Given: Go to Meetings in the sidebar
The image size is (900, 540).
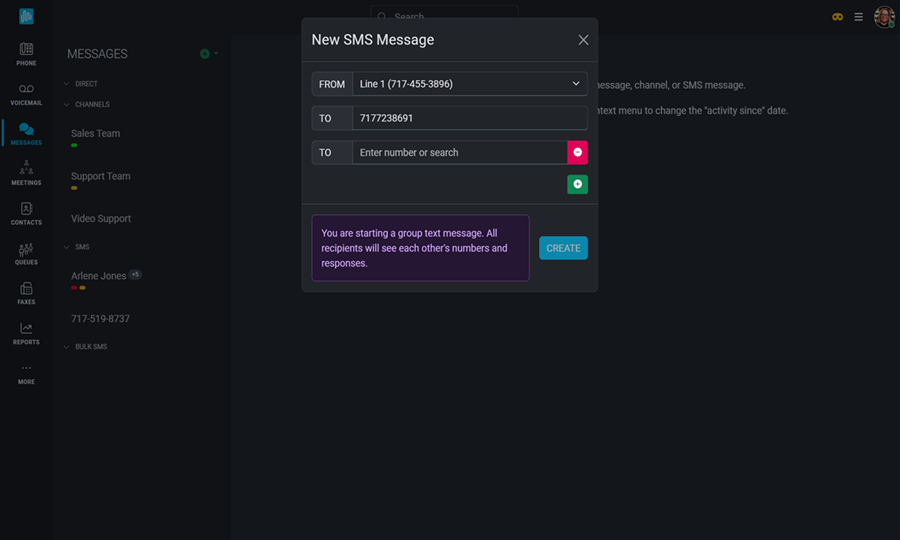Looking at the screenshot, I should pos(26,173).
